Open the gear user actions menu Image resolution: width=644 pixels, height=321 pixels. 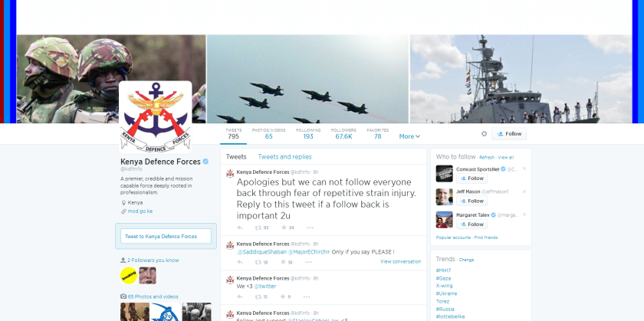click(x=484, y=134)
